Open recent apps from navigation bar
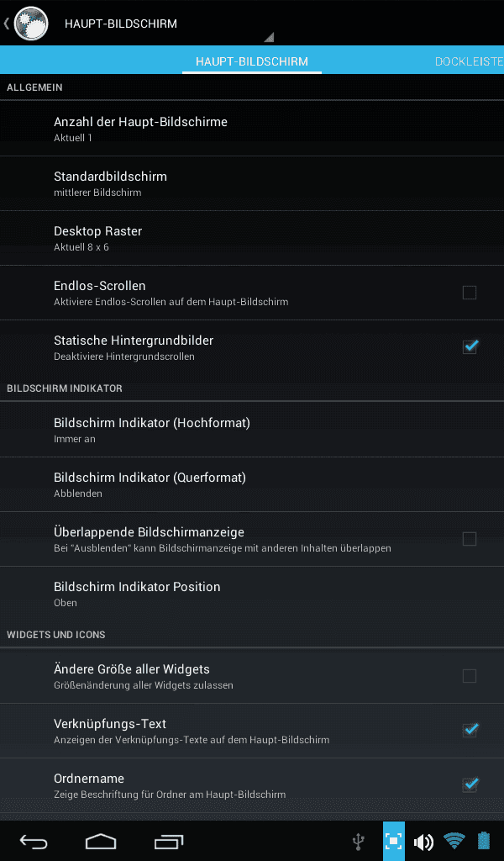The height and width of the screenshot is (861, 504). point(168,841)
